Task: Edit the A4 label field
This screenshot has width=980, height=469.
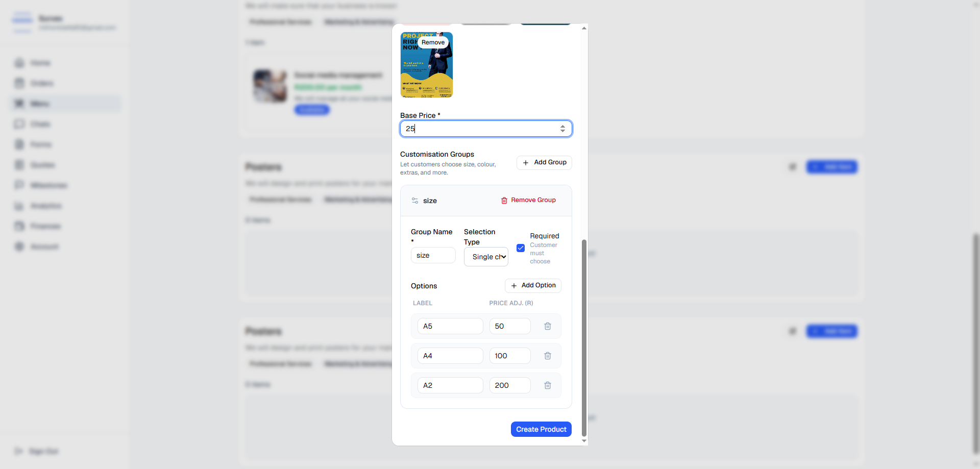Action: [450, 356]
